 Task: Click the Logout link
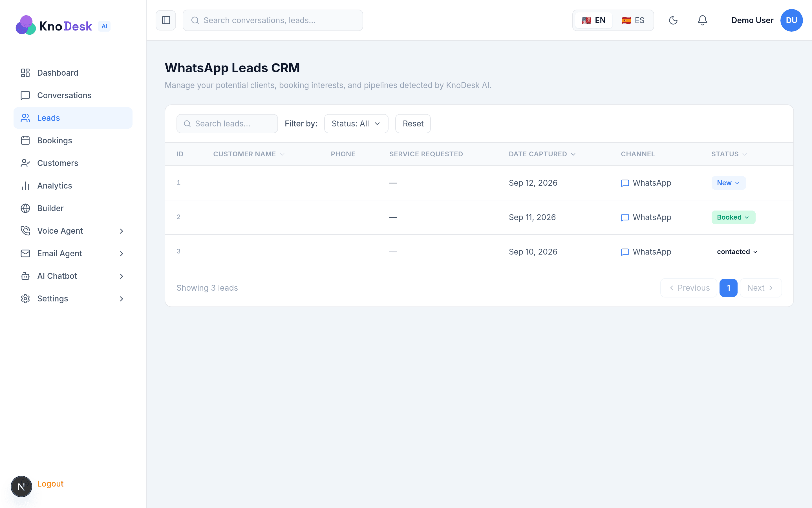[x=50, y=483]
